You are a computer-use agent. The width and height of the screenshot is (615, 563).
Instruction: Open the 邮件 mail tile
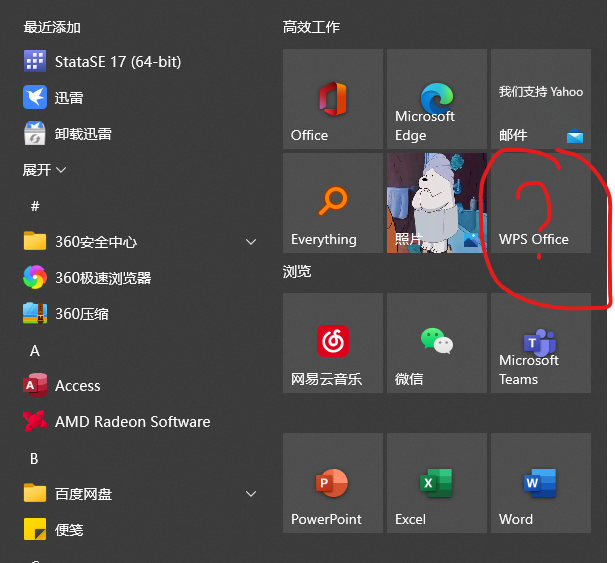tap(541, 99)
